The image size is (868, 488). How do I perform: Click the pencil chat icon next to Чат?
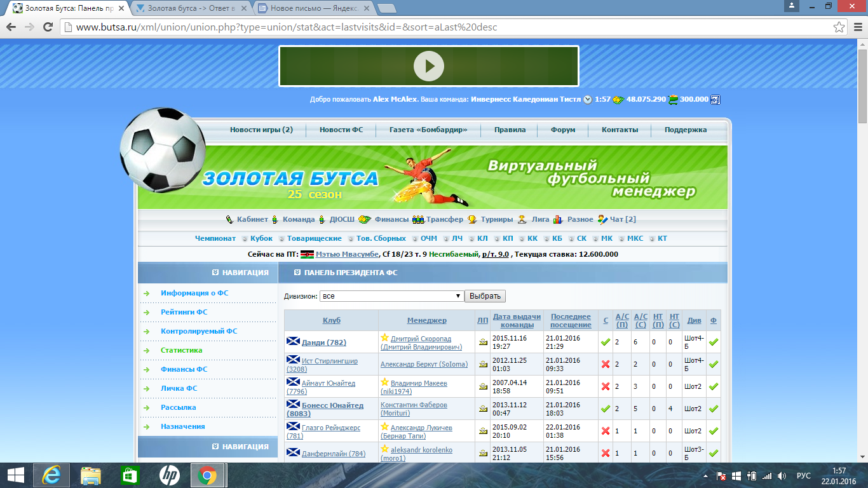point(602,220)
